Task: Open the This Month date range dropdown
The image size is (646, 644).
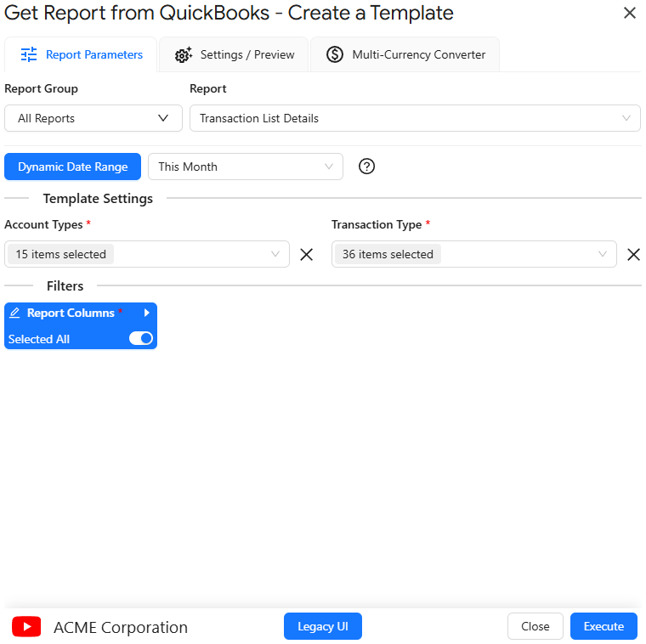Action: coord(246,167)
